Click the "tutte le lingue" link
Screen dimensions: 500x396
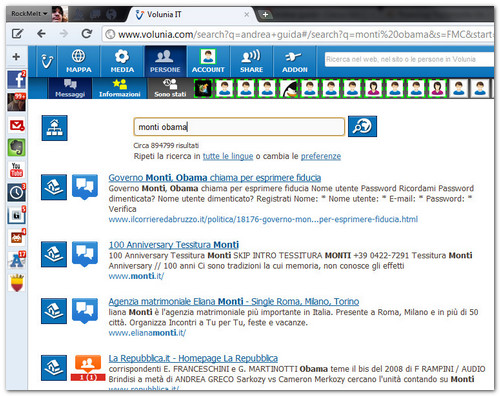(228, 156)
